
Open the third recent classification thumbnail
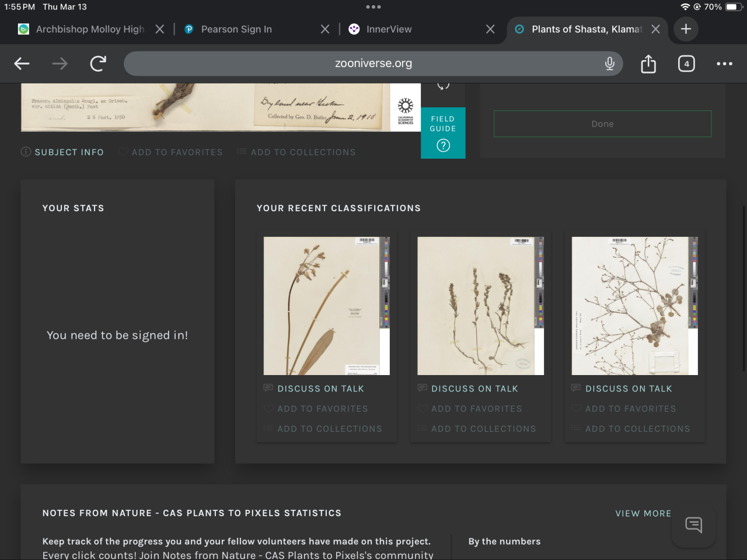[634, 306]
